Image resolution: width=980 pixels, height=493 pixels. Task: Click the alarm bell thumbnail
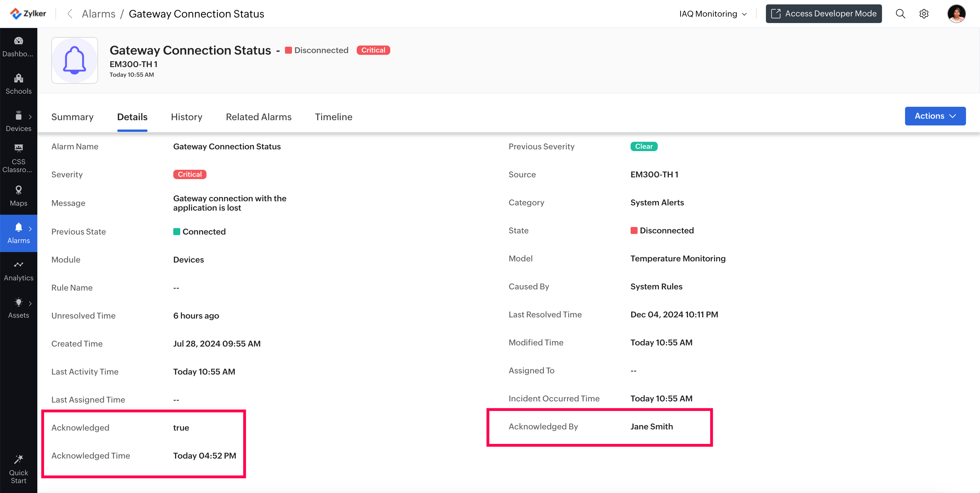point(75,60)
